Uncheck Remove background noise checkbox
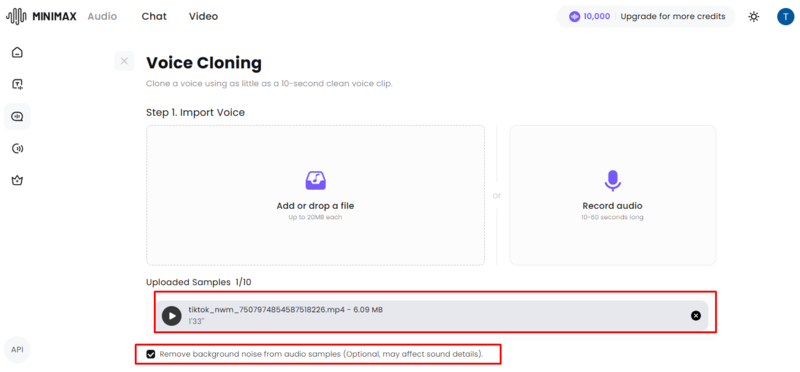The image size is (800, 372). (151, 354)
